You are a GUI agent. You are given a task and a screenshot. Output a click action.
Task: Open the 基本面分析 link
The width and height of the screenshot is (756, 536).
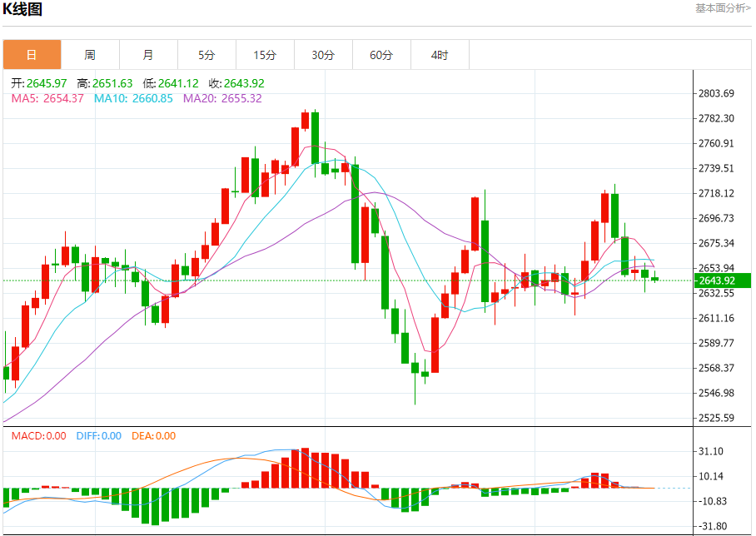point(723,8)
